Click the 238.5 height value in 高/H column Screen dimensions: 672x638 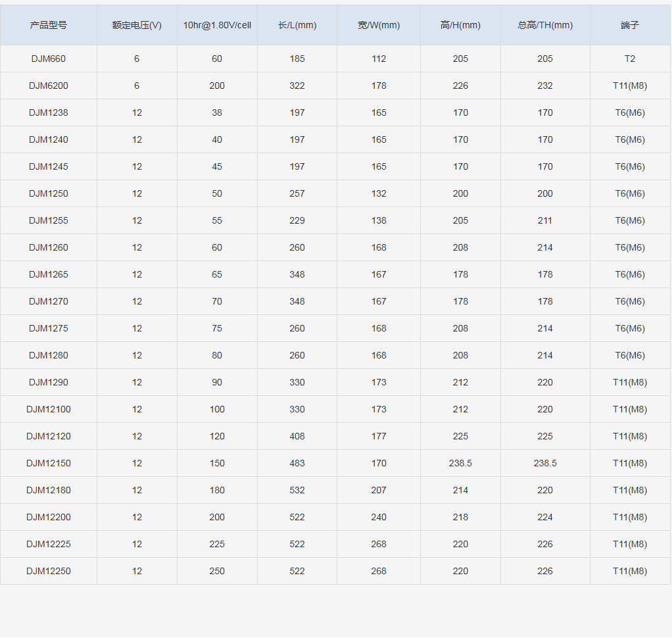460,464
